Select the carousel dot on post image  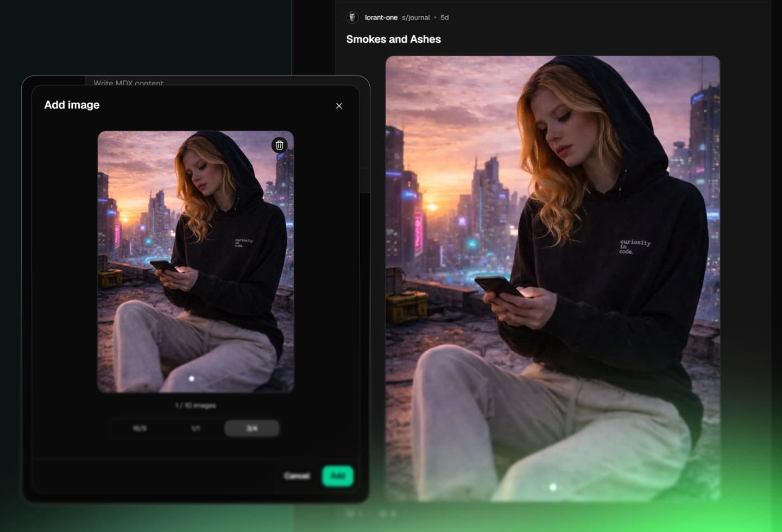(553, 487)
